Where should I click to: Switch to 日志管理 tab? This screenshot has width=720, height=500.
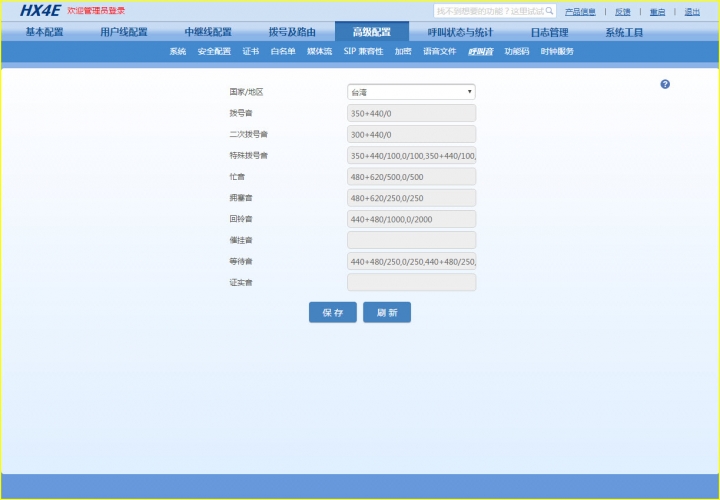[550, 32]
